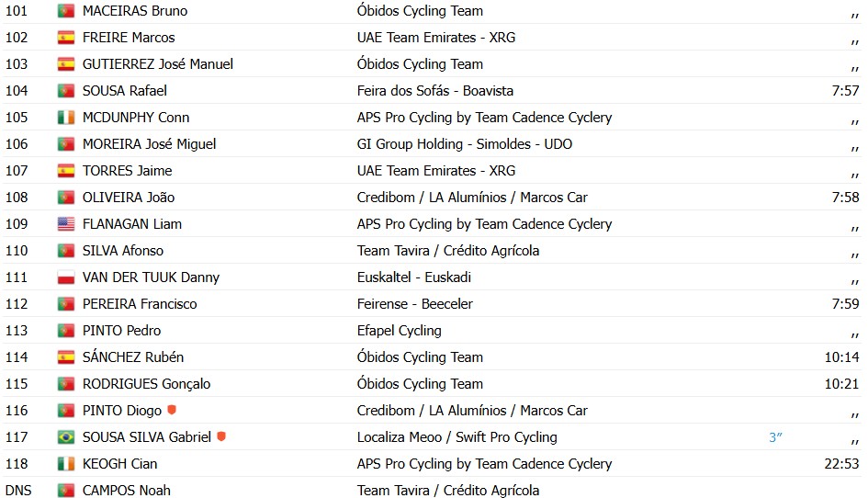This screenshot has height=498, width=868.
Task: Open rider GUTIERREZ José Manuel
Action: pyautogui.click(x=158, y=64)
